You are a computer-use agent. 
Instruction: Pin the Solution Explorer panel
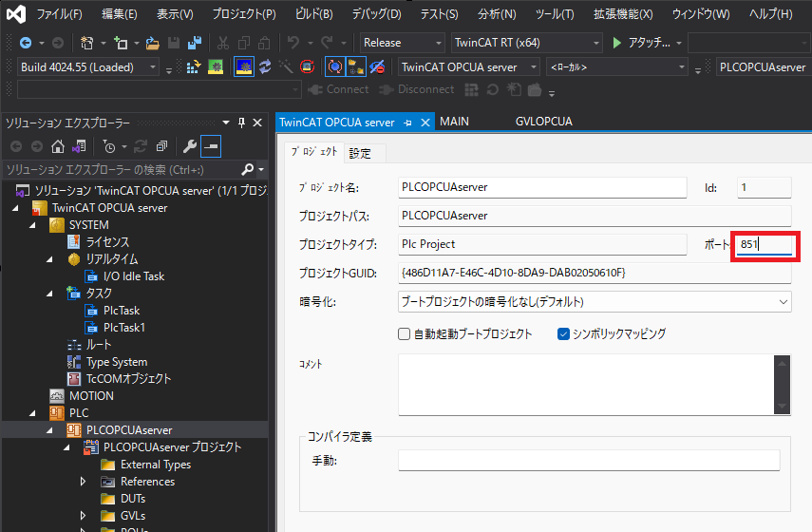click(x=241, y=123)
